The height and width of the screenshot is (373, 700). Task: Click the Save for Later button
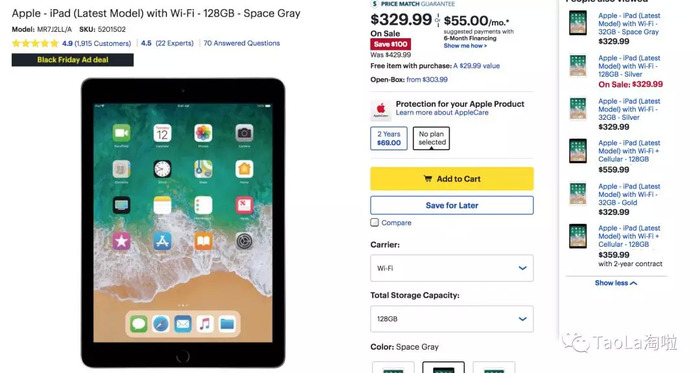452,205
